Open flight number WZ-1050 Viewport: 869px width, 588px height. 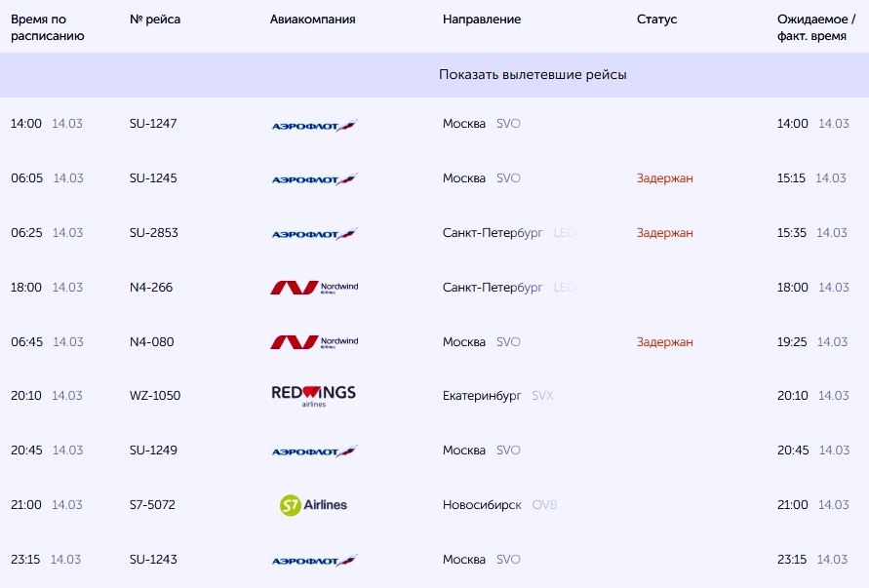(155, 396)
